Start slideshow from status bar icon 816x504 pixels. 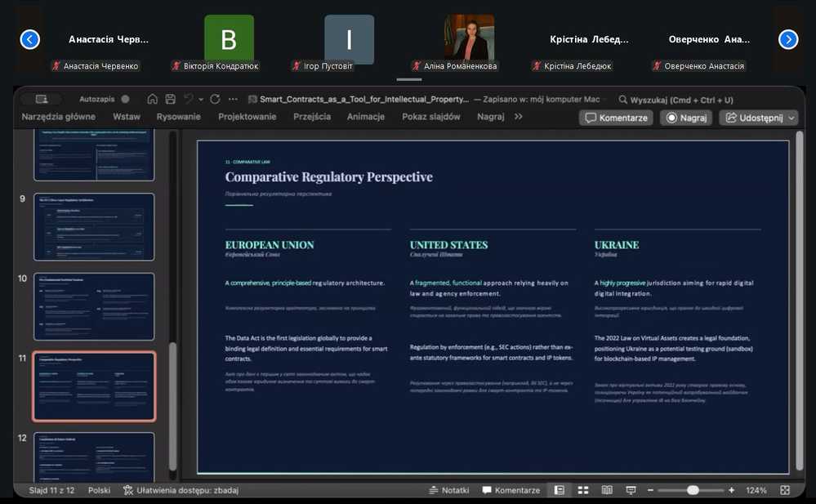[x=631, y=490]
